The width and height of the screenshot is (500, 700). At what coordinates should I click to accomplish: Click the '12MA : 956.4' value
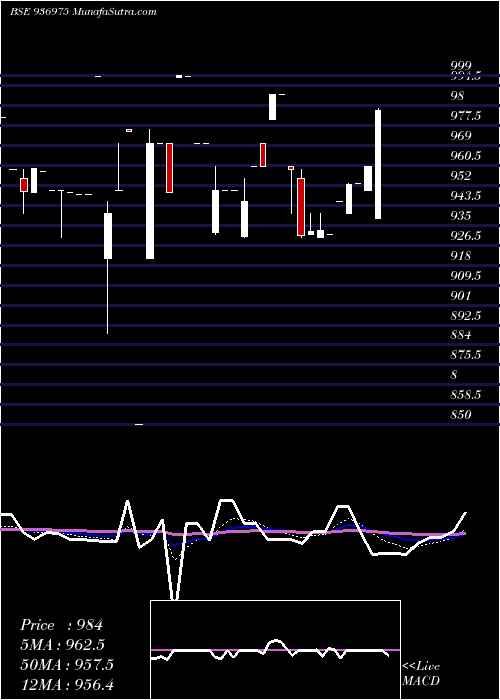click(x=67, y=684)
